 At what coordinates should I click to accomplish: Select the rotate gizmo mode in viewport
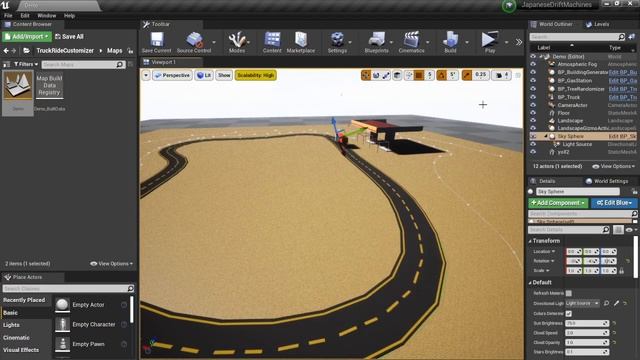376,75
